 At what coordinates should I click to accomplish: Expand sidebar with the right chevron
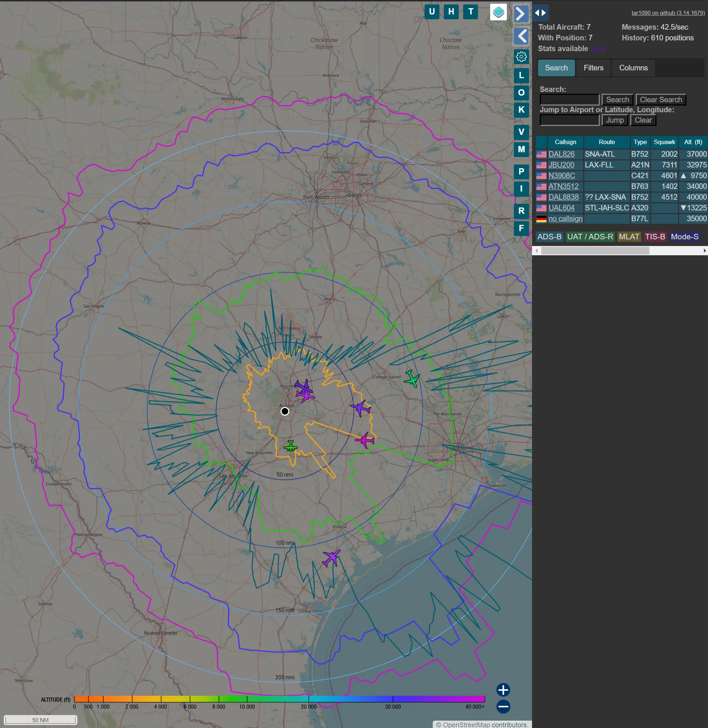(521, 14)
